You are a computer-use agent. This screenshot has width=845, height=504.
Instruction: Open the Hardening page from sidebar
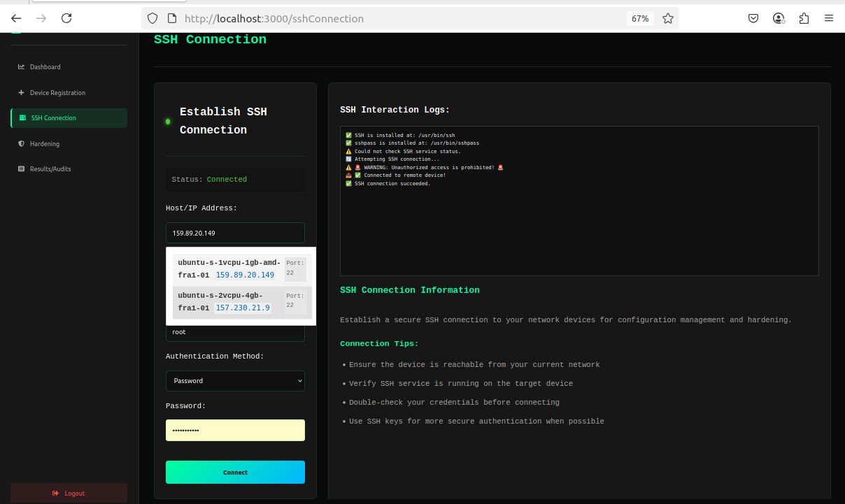coord(45,143)
